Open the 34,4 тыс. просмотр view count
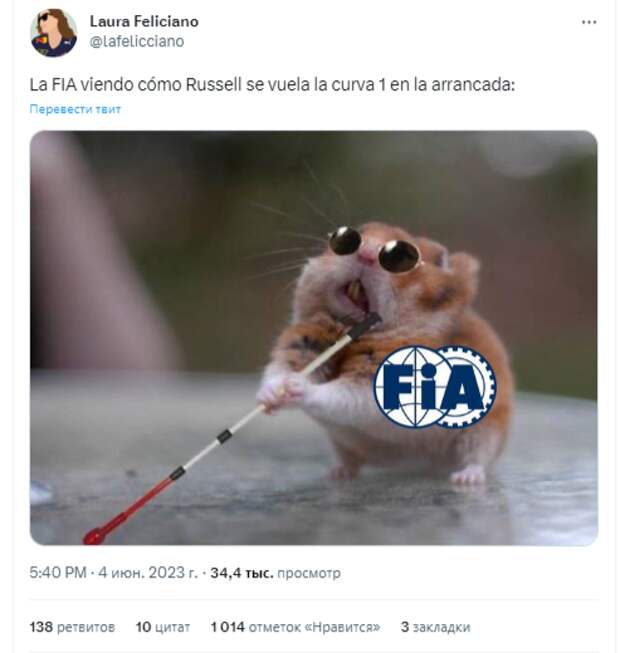The image size is (620, 653). tap(275, 573)
